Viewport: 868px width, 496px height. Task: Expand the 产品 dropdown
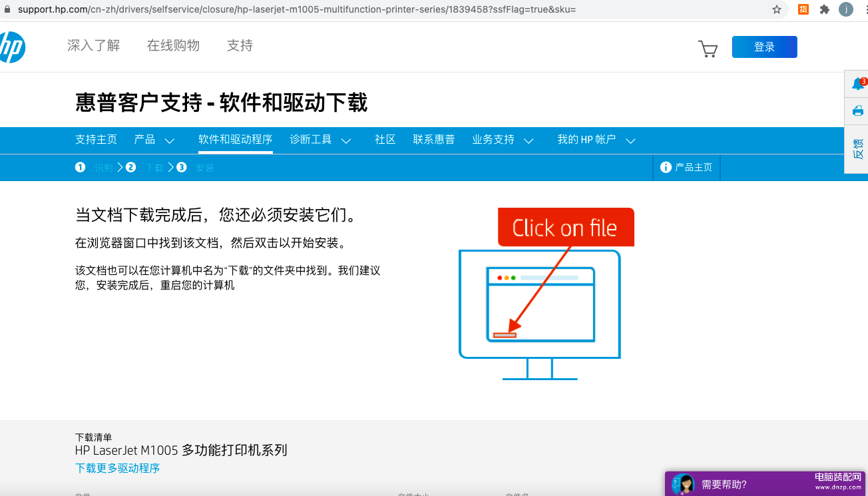point(154,140)
